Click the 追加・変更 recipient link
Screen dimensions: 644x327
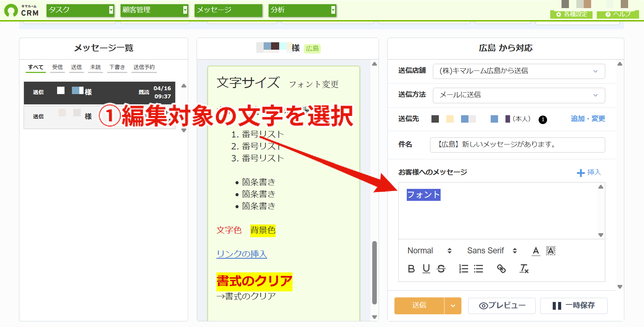[588, 119]
